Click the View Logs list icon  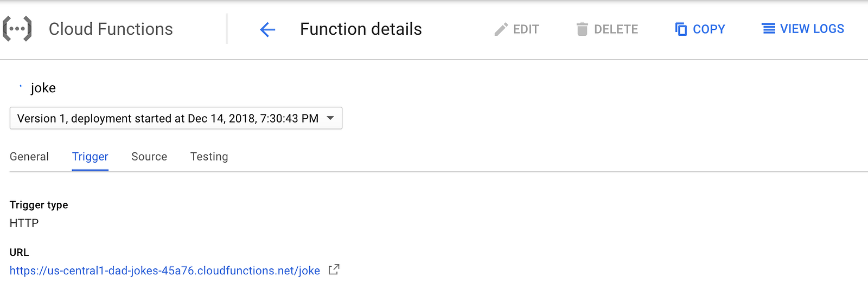pyautogui.click(x=768, y=29)
